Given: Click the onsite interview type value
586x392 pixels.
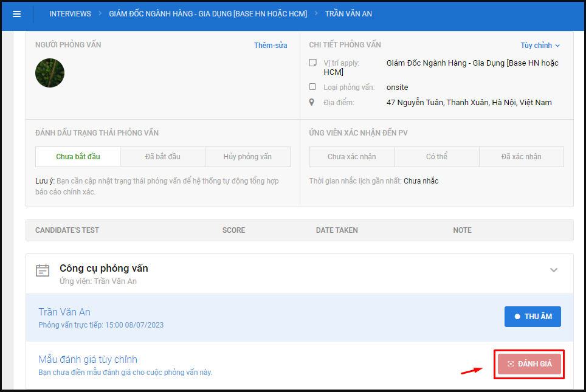Looking at the screenshot, I should point(397,87).
